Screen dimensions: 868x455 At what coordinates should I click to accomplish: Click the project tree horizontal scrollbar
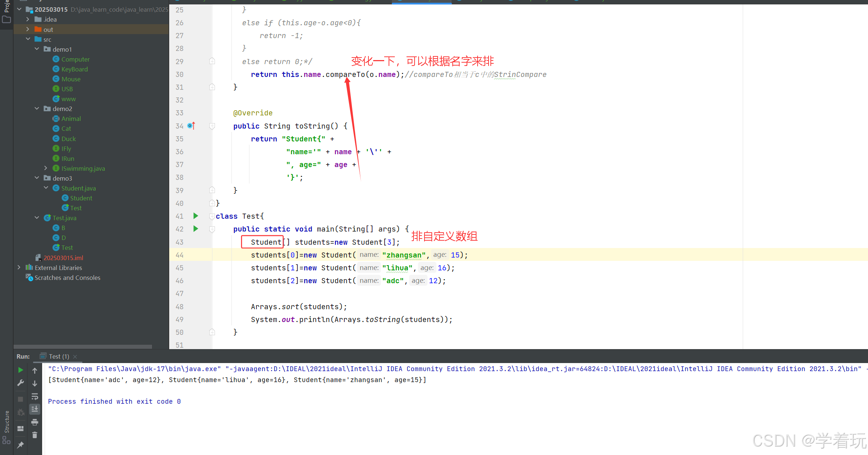pos(83,347)
